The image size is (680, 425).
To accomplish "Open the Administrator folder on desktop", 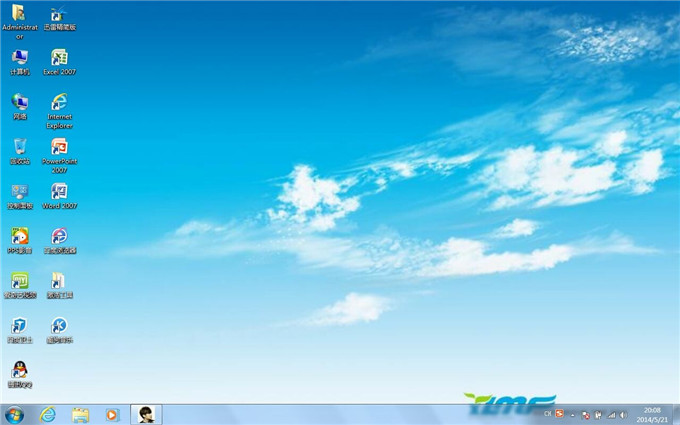I will pyautogui.click(x=19, y=15).
